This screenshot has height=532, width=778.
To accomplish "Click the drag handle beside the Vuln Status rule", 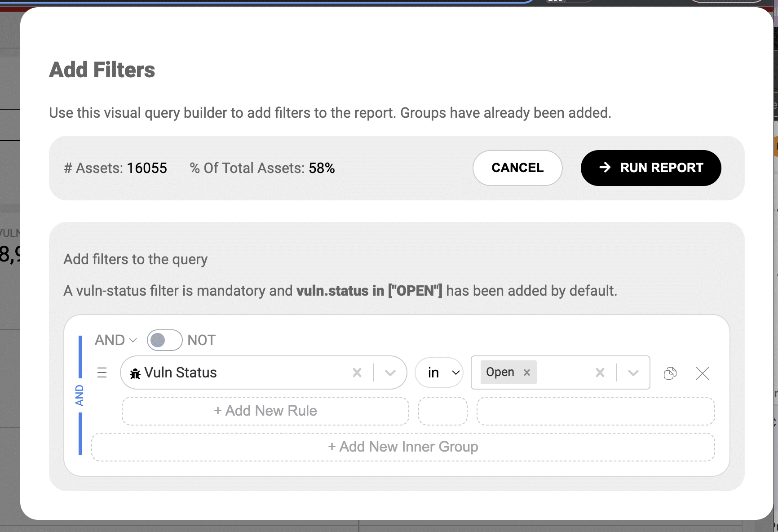I will (102, 372).
